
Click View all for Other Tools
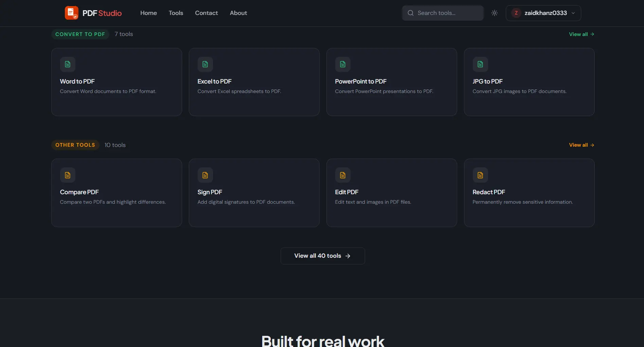coord(582,145)
